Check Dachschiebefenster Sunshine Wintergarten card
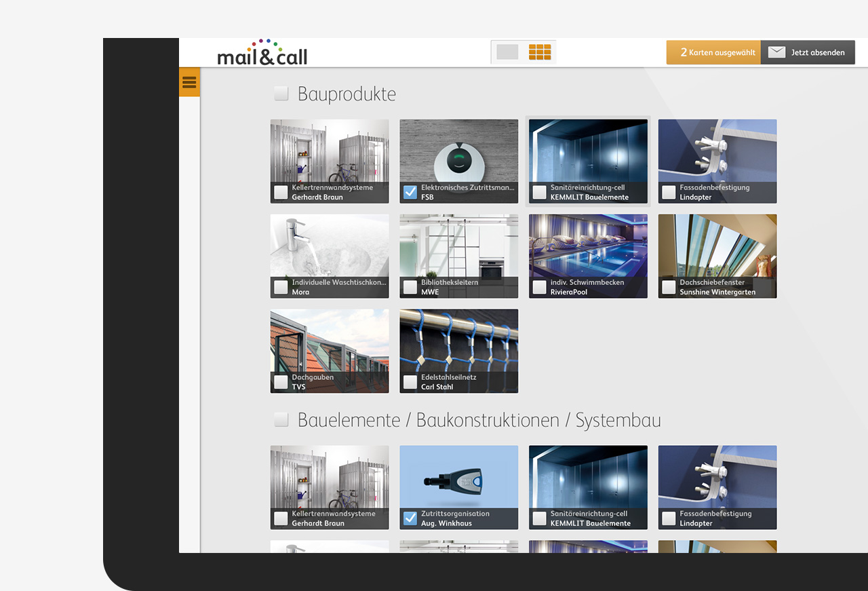This screenshot has height=591, width=868. click(x=669, y=287)
